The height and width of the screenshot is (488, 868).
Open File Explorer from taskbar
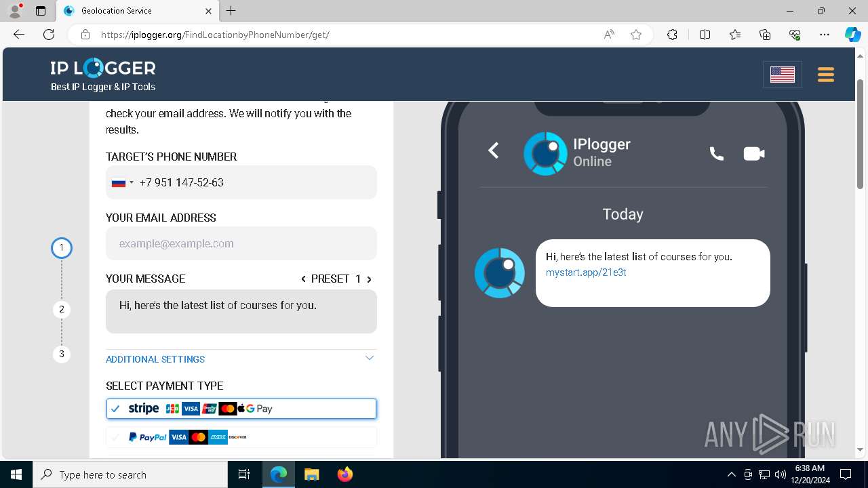coord(311,474)
